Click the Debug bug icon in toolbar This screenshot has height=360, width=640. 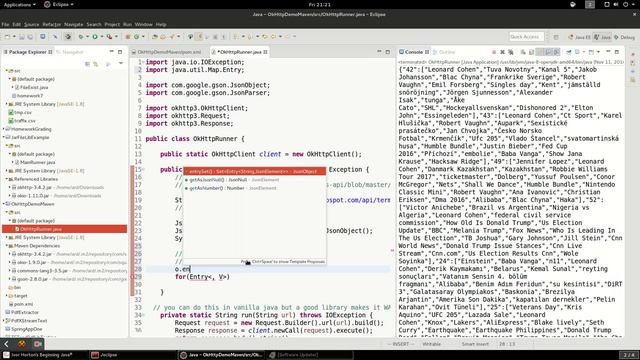(x=81, y=36)
